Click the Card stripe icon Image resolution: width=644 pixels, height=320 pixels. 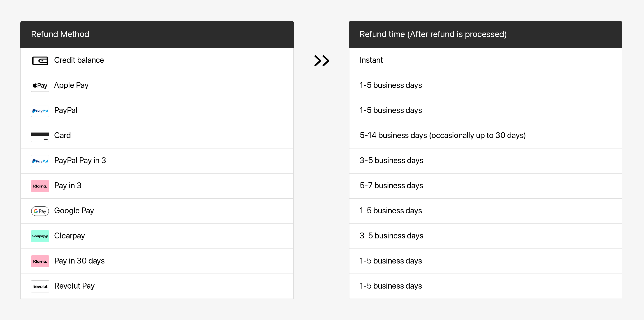pos(40,136)
